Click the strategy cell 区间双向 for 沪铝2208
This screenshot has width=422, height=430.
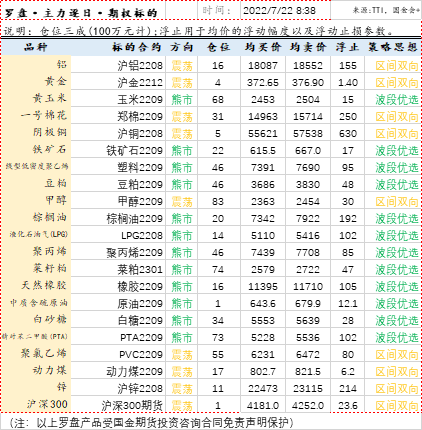(x=397, y=66)
